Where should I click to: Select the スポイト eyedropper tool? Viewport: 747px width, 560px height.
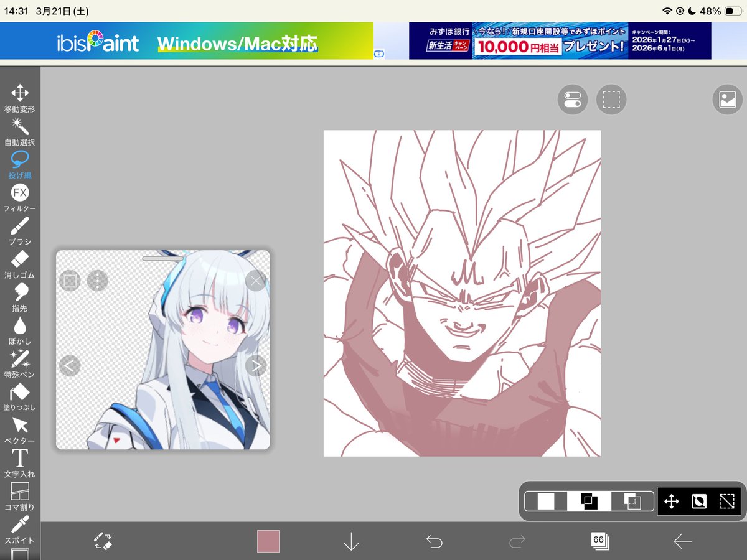(x=20, y=529)
